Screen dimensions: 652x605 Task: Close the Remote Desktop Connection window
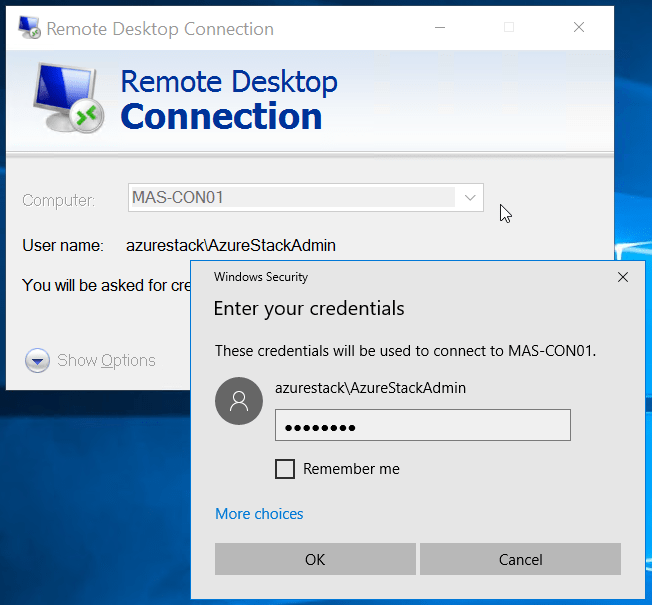click(579, 28)
